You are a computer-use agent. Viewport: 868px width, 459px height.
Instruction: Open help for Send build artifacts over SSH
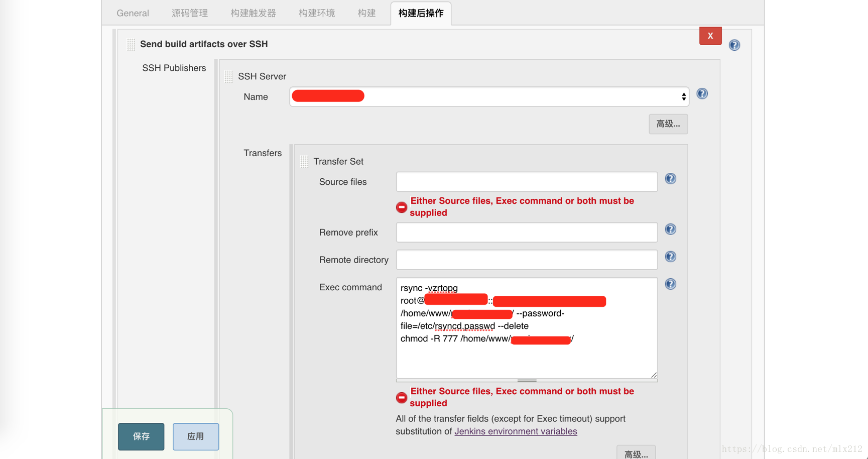(x=734, y=45)
